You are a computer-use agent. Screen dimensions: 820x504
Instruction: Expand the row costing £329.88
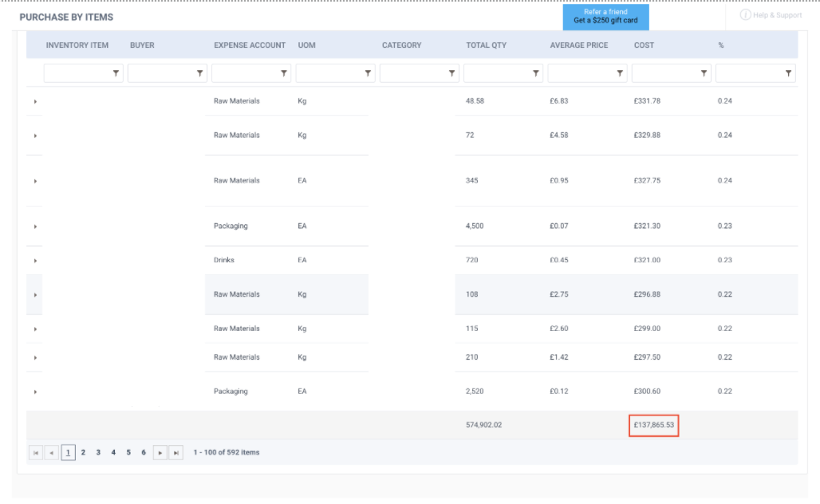coord(36,136)
